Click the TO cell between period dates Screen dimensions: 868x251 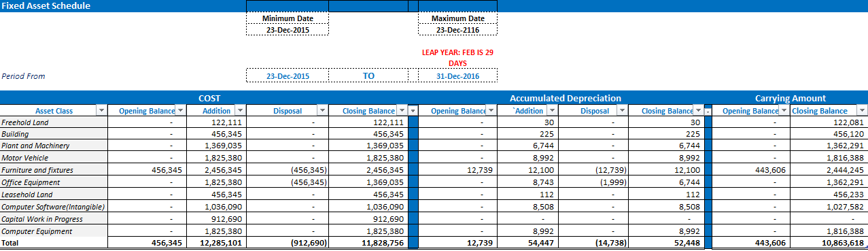(x=368, y=76)
